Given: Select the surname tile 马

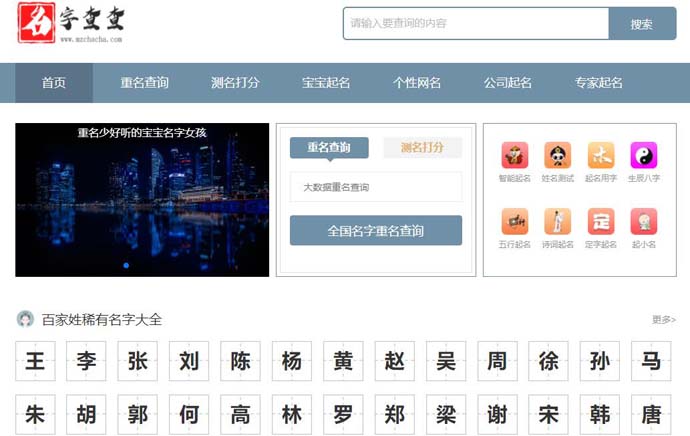Looking at the screenshot, I should tap(651, 361).
